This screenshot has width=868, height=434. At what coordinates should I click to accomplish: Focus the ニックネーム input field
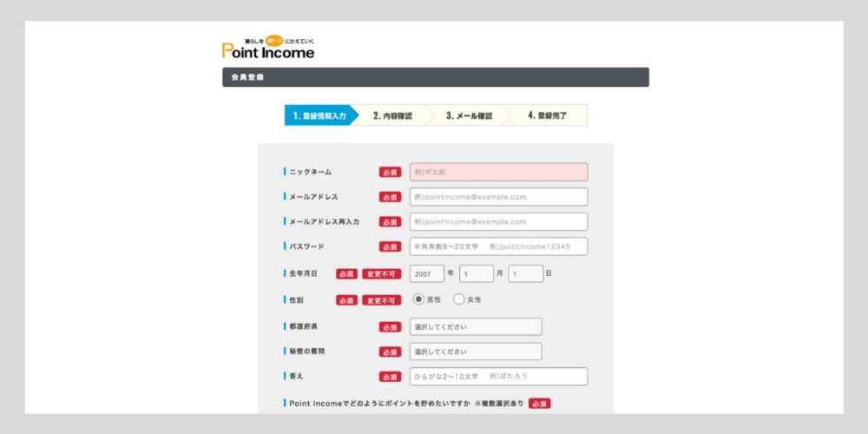[499, 172]
